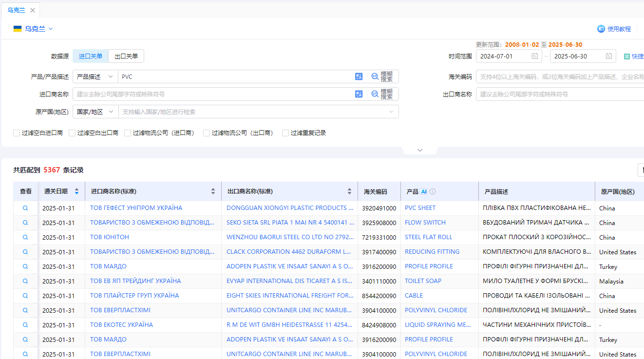Click the AI icon in the 产品 column header
Viewport: 644px width, 359px height.
[423, 191]
